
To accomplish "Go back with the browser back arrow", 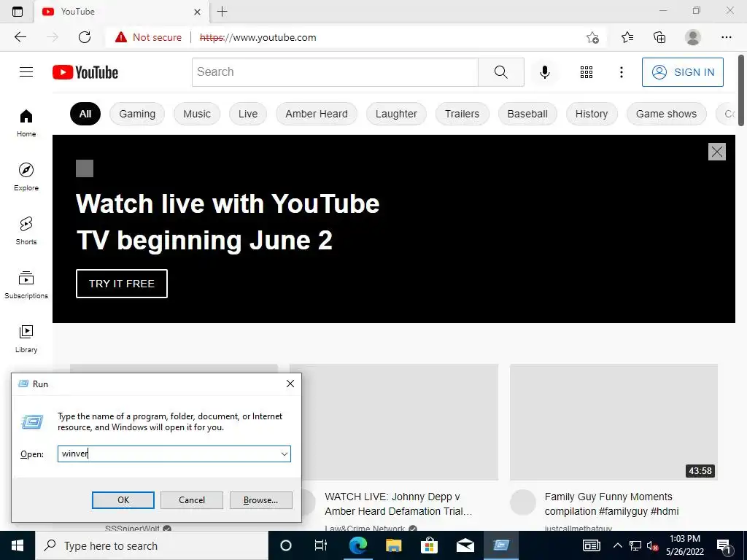I will tap(20, 37).
